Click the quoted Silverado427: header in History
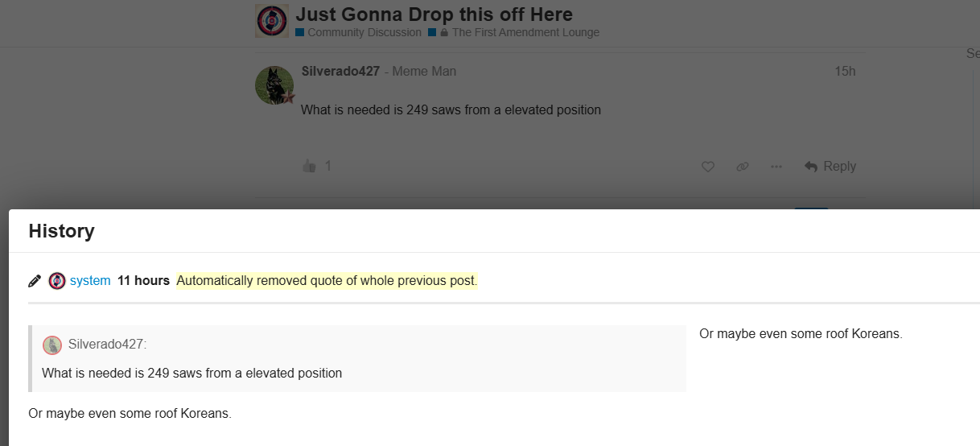The height and width of the screenshot is (446, 980). point(107,345)
